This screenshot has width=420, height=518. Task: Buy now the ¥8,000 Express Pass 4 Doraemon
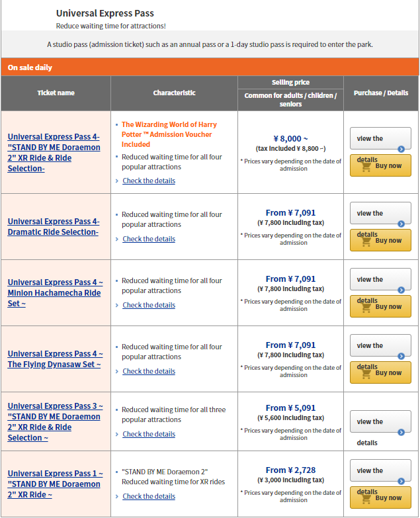(x=380, y=165)
